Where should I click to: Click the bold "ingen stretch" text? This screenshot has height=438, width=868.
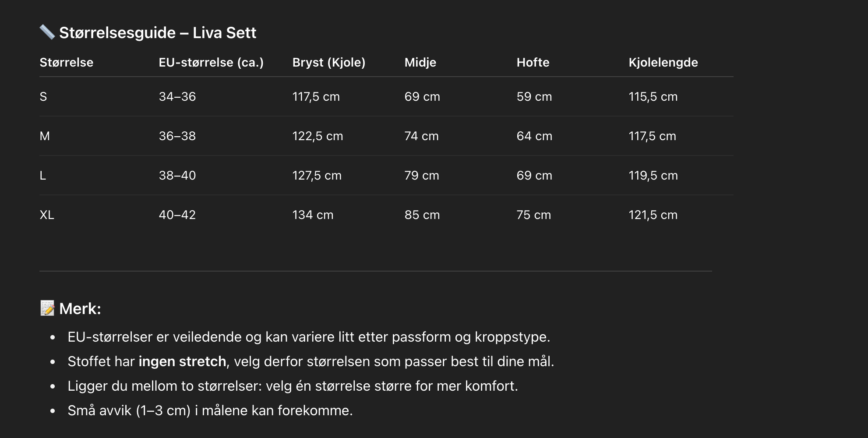click(x=182, y=361)
